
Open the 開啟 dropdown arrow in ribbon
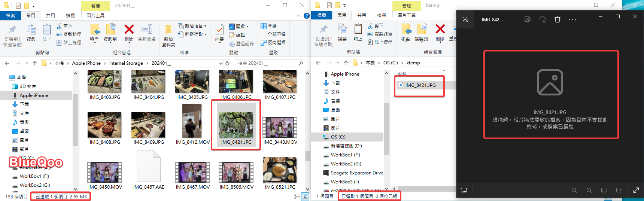247,26
